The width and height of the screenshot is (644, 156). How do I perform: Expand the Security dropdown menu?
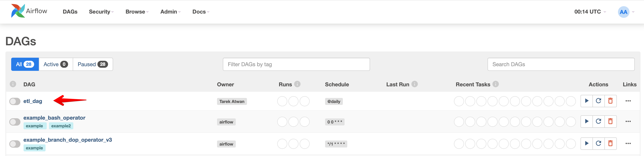(101, 12)
